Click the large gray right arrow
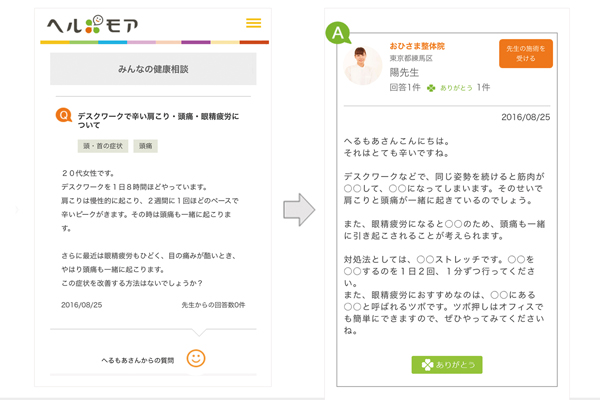 point(299,211)
